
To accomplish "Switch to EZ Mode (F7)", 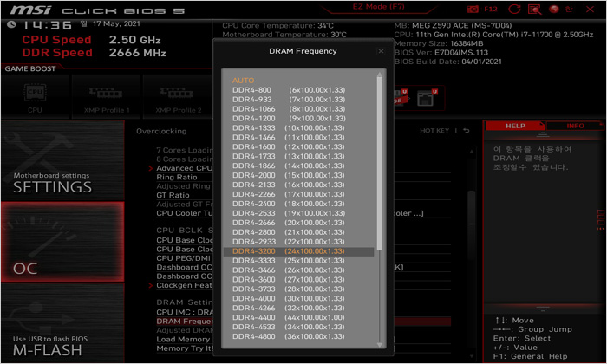I will point(378,7).
